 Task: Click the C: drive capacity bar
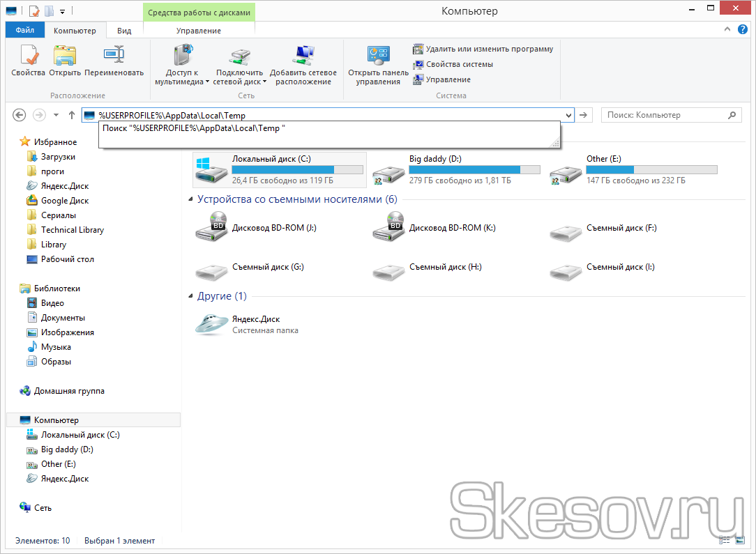[x=298, y=169]
